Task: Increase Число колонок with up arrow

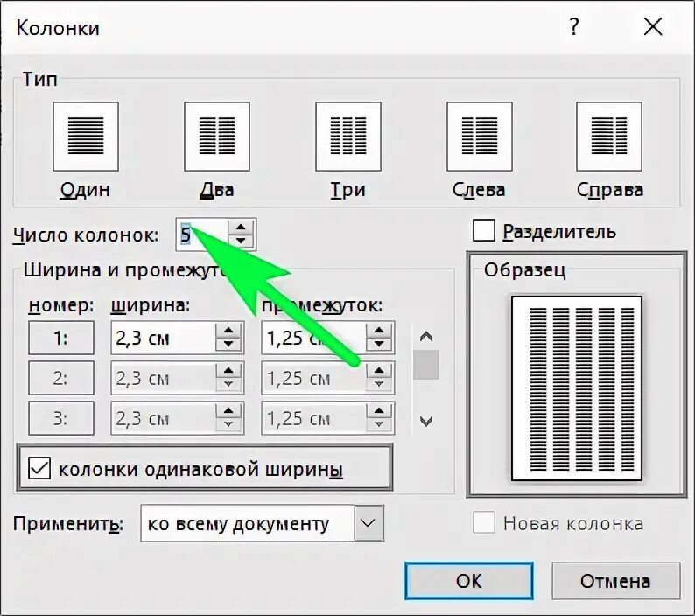Action: click(241, 227)
